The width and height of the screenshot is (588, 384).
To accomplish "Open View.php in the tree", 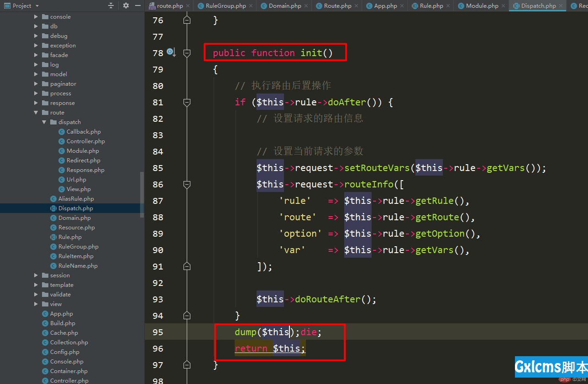I will coord(79,189).
